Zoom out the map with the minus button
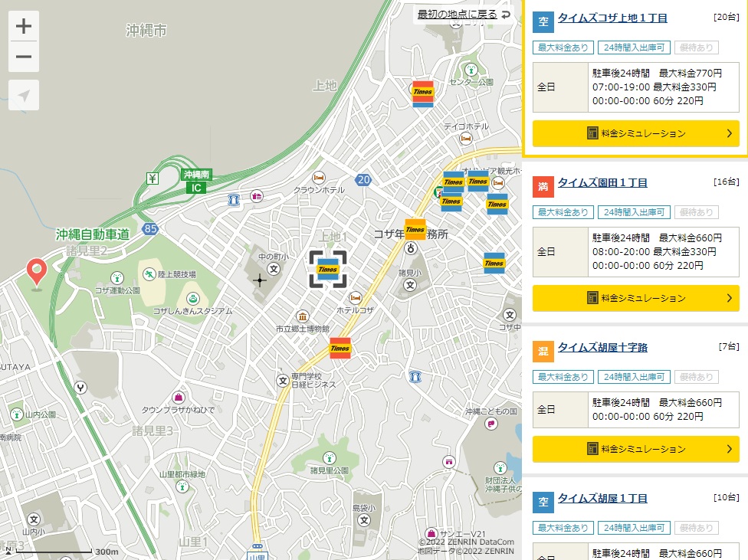This screenshot has height=560, width=748. point(24,57)
